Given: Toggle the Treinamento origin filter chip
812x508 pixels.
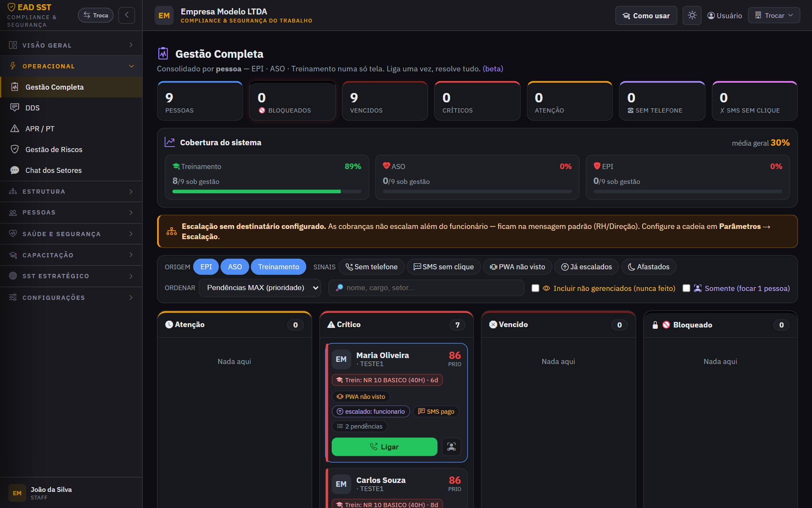Looking at the screenshot, I should pos(279,267).
